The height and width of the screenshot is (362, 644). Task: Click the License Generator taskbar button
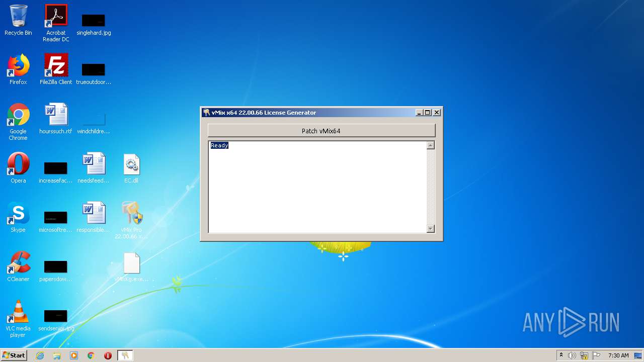[x=125, y=355]
